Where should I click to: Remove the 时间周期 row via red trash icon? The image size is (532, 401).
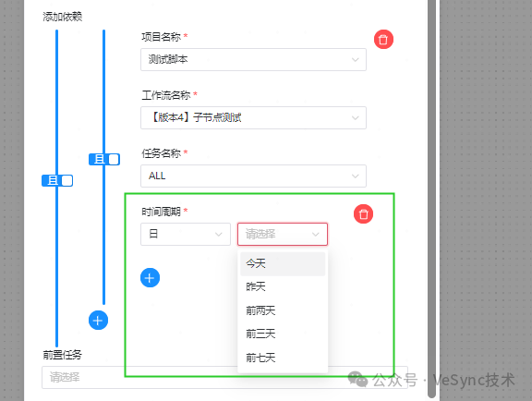pos(363,214)
